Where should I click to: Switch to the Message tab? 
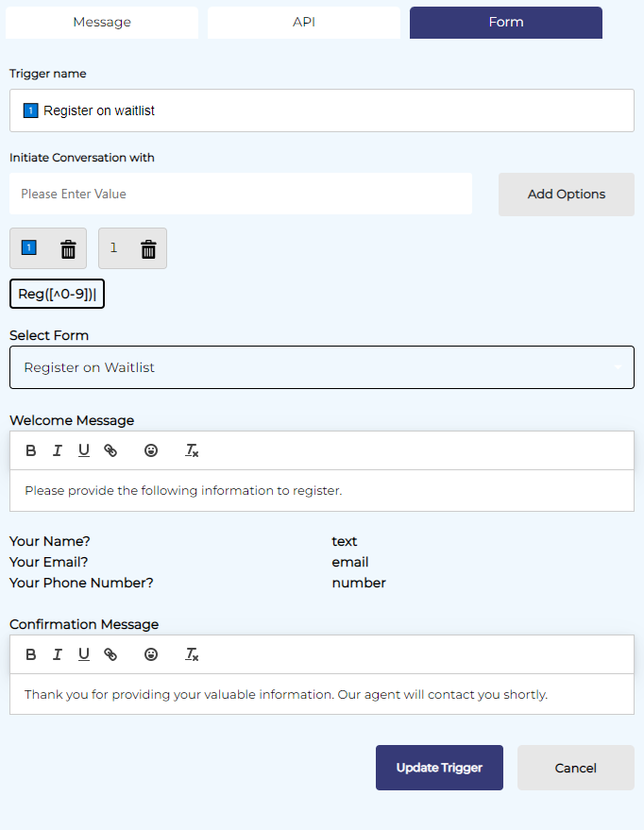[102, 23]
